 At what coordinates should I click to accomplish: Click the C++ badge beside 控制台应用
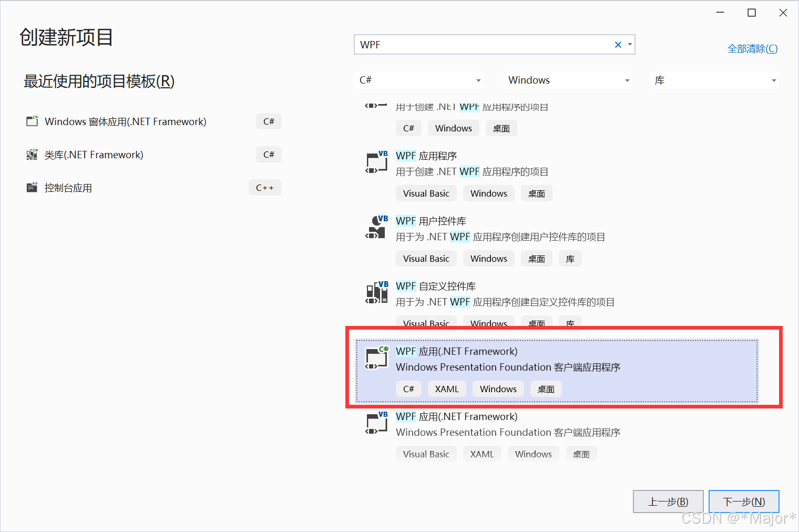point(265,188)
